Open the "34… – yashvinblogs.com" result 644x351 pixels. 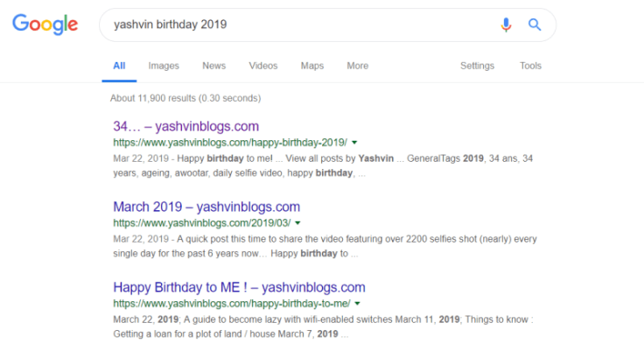pyautogui.click(x=185, y=126)
